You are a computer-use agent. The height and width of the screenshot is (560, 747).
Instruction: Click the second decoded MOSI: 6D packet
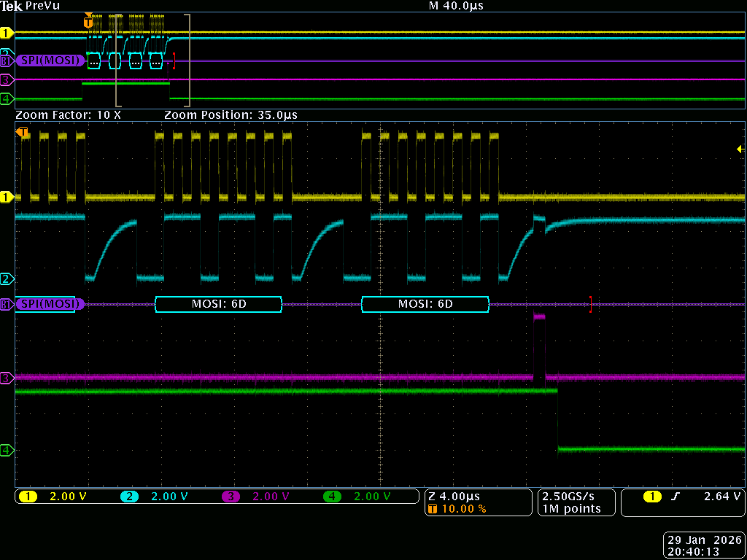pos(425,304)
